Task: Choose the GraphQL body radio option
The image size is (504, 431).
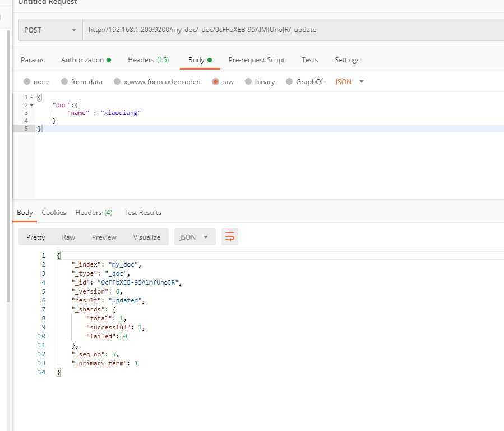Action: 289,82
